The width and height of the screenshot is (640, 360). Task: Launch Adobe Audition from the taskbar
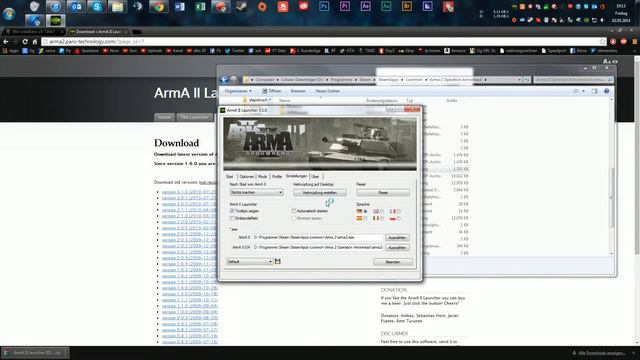[386, 7]
